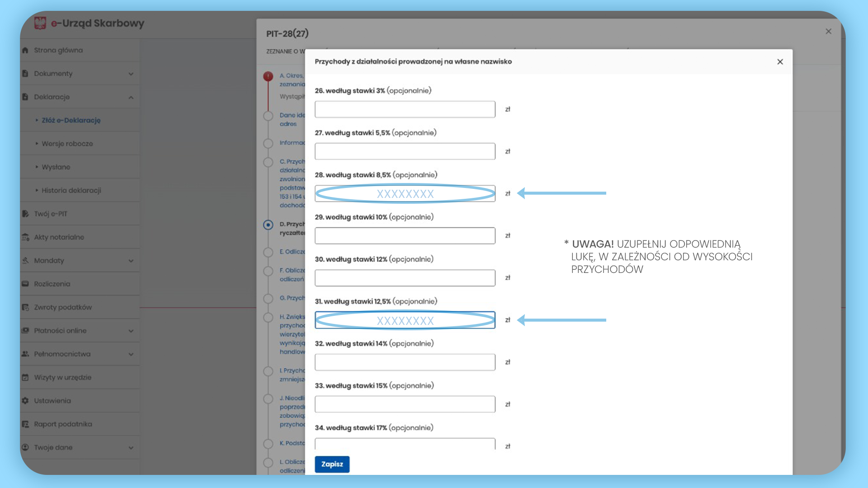Expand the Mandaty menu chevron
Image resolution: width=868 pixels, height=488 pixels.
[131, 261]
